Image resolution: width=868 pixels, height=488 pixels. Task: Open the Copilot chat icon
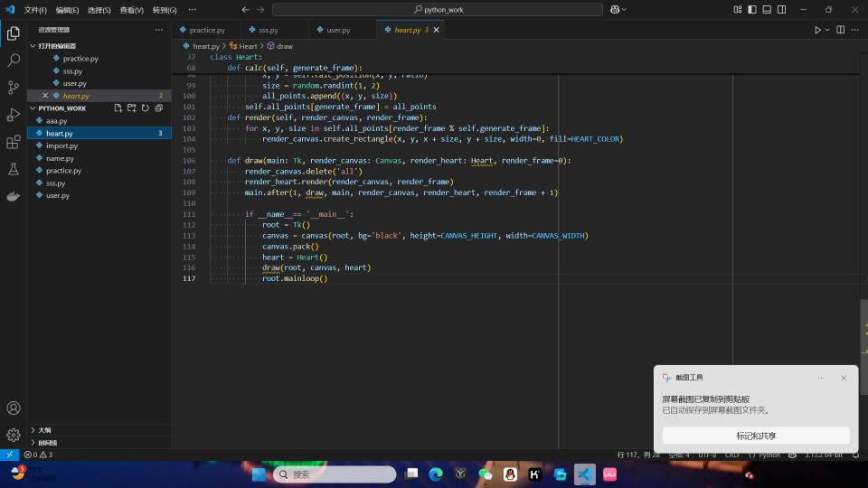click(x=615, y=9)
